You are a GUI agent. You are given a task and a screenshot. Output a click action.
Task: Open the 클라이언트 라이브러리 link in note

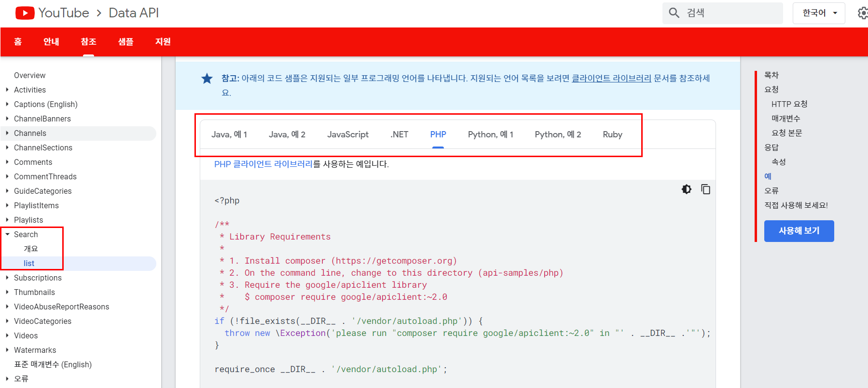[611, 78]
